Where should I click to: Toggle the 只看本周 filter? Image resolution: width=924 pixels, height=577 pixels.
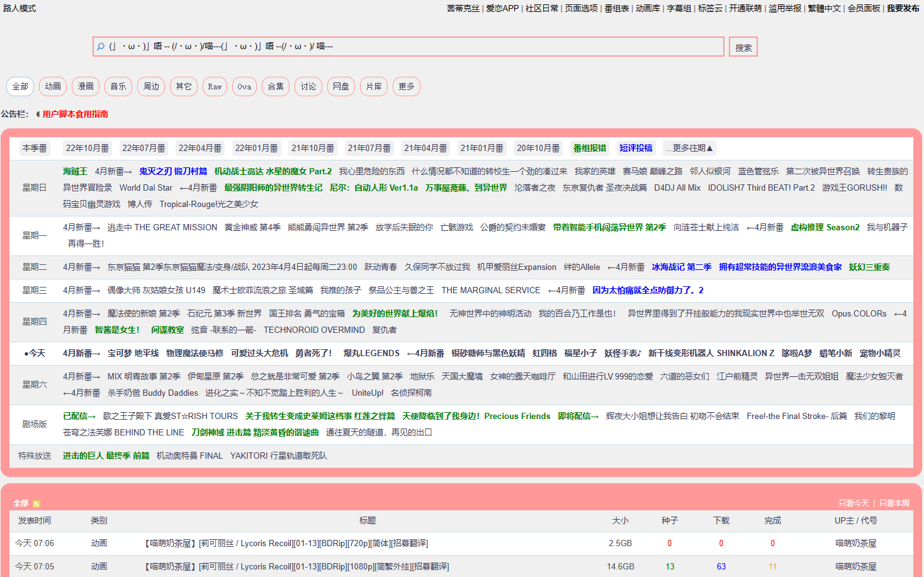(894, 503)
